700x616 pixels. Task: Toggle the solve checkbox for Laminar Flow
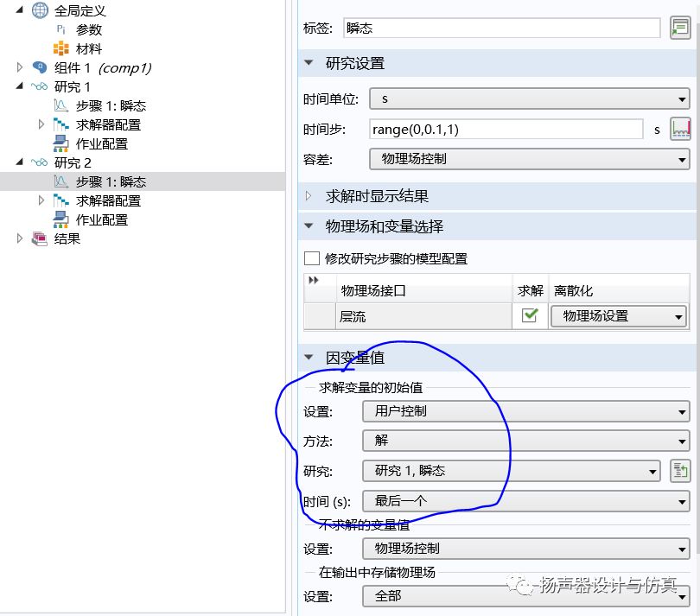pos(530,316)
